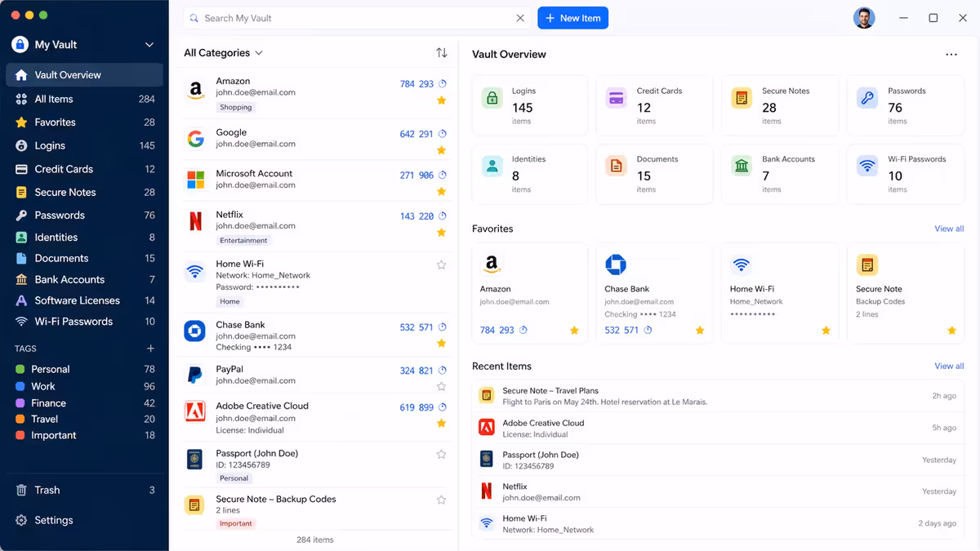Unfavorite the Amazon item via its star
This screenshot has width=980, height=551.
pyautogui.click(x=442, y=100)
